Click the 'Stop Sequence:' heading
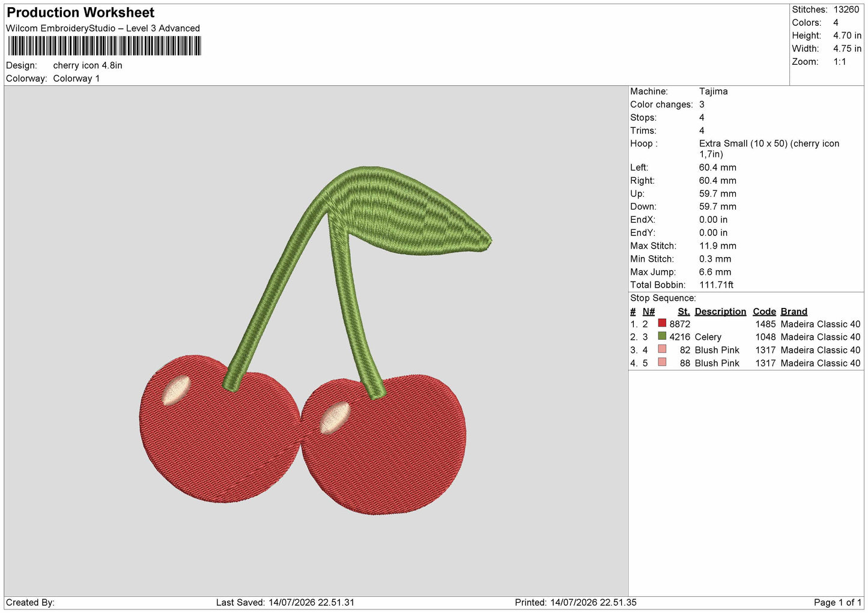 [663, 298]
